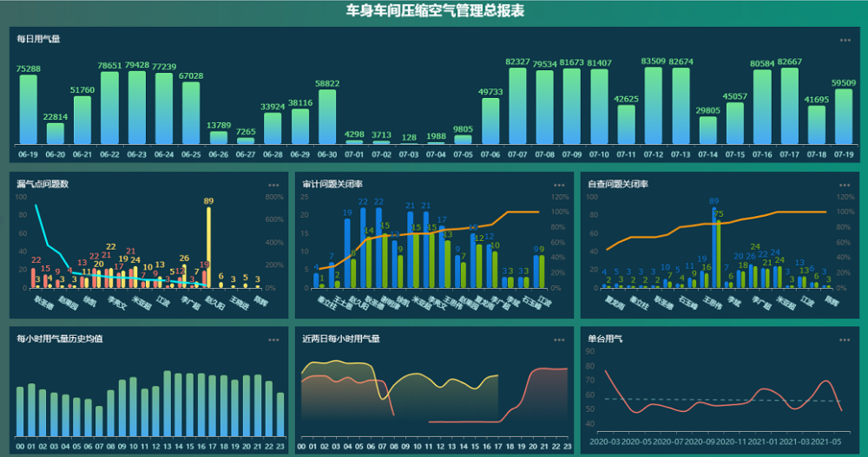Image resolution: width=868 pixels, height=457 pixels.
Task: Click the 07-12 bar showing 83509
Action: (x=654, y=106)
